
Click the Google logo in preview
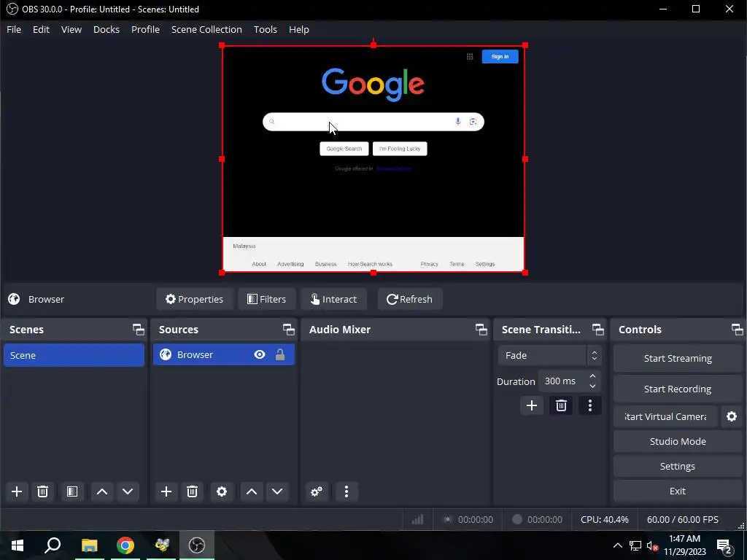pyautogui.click(x=373, y=84)
